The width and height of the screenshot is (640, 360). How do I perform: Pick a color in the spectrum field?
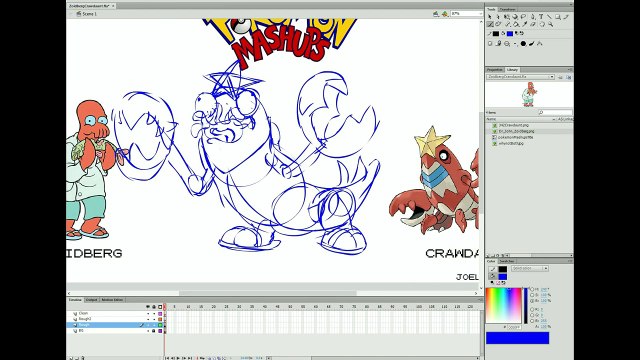pyautogui.click(x=503, y=305)
